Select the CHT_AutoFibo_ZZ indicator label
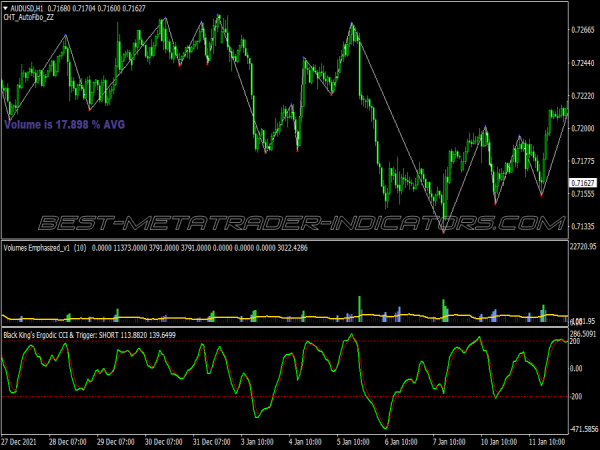This screenshot has height=450, width=600. [29, 17]
